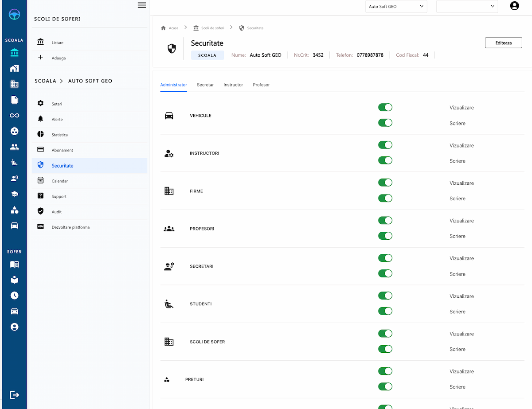The width and height of the screenshot is (532, 409).
Task: Select the infinity icon in the left rail
Action: click(x=14, y=116)
